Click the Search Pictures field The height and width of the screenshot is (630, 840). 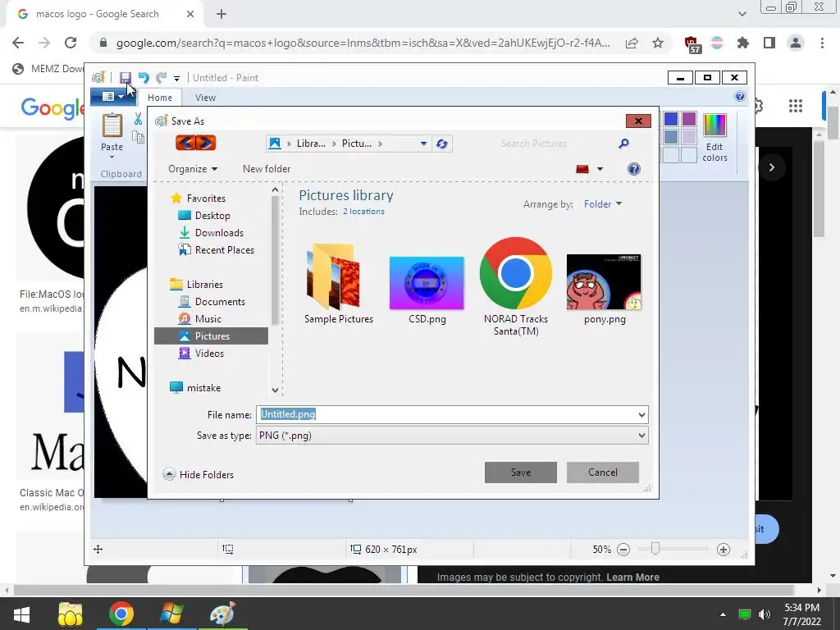pyautogui.click(x=554, y=144)
